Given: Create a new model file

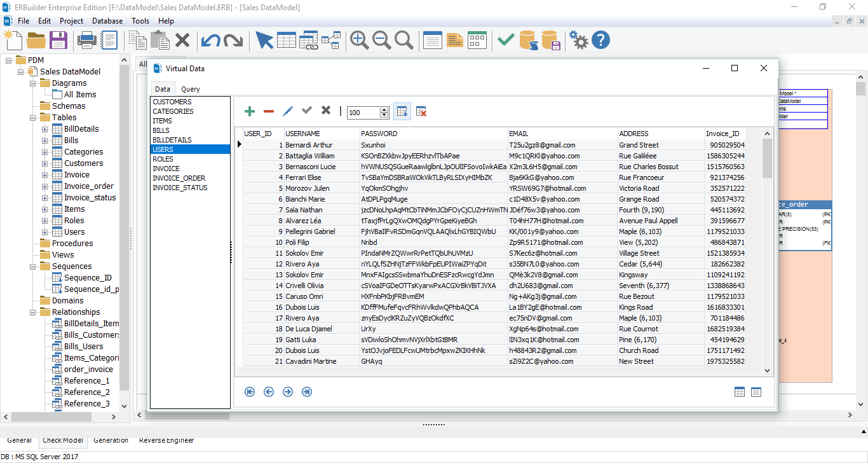Looking at the screenshot, I should pyautogui.click(x=13, y=40).
